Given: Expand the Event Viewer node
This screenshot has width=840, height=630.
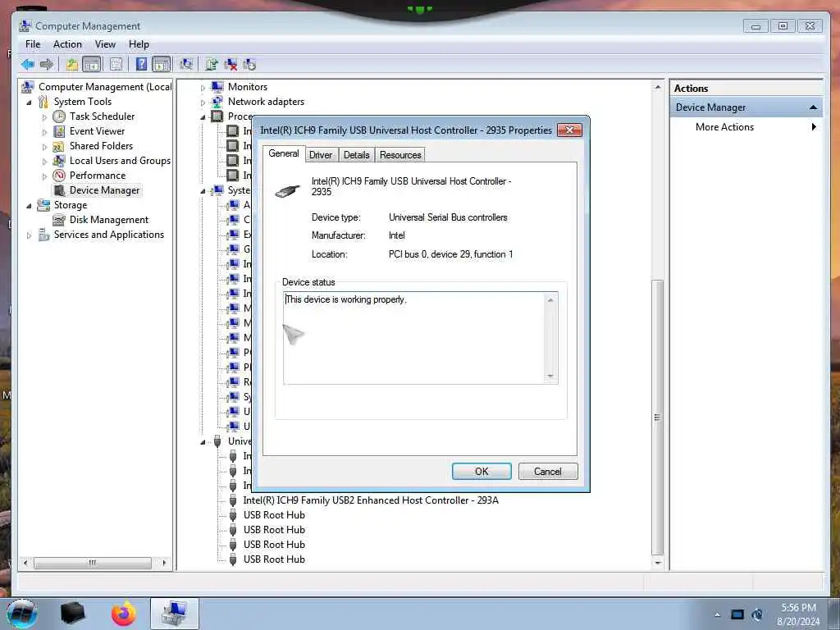Looking at the screenshot, I should click(x=44, y=132).
